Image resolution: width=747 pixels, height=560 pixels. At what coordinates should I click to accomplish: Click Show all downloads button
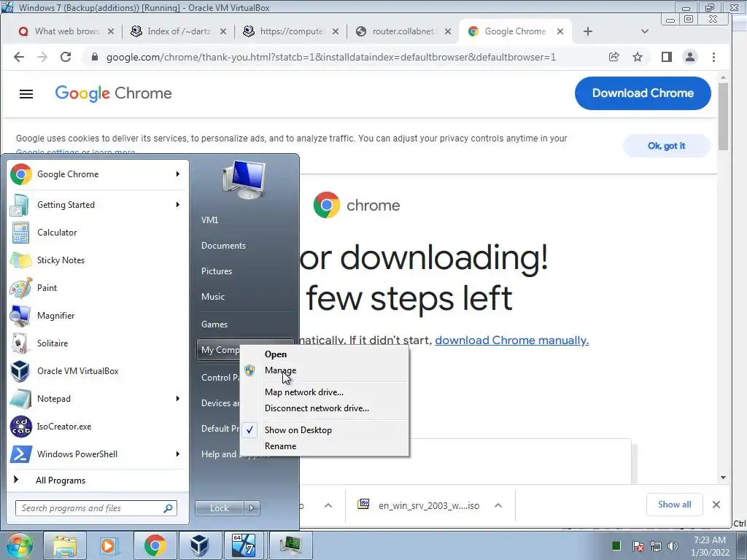click(674, 505)
